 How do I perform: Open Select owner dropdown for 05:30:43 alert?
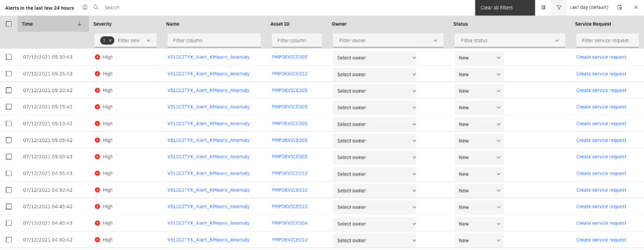click(375, 58)
